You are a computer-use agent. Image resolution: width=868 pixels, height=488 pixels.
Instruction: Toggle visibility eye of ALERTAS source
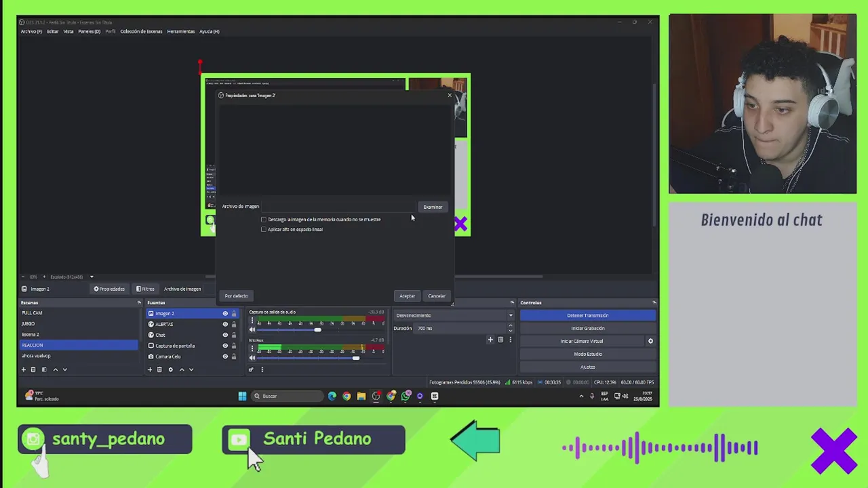click(225, 324)
